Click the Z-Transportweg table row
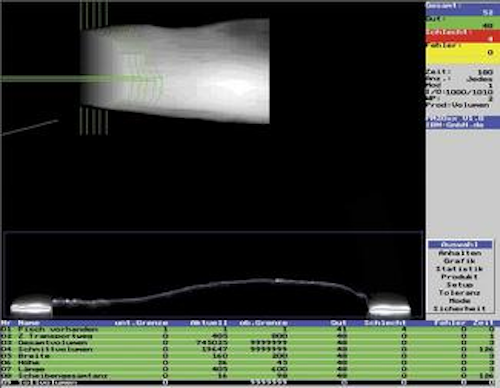The image size is (500, 388). coord(250,336)
